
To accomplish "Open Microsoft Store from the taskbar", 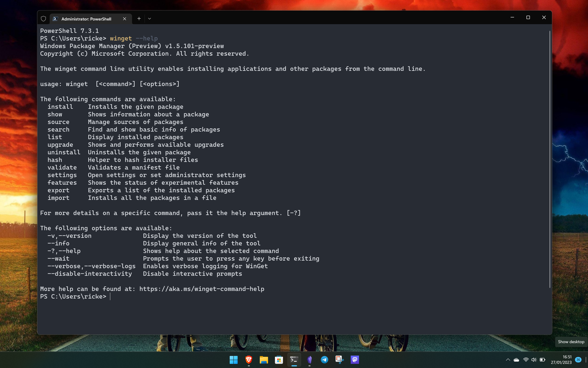I will [279, 360].
